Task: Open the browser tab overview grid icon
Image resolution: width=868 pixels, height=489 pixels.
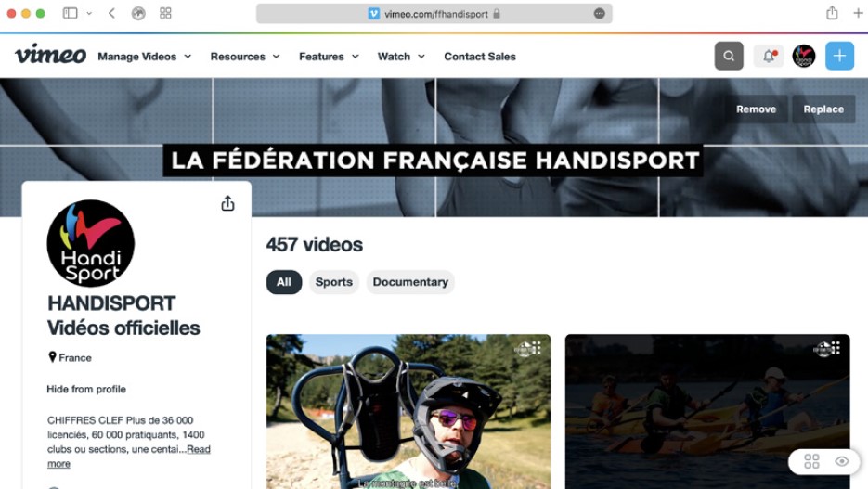Action: tap(165, 13)
